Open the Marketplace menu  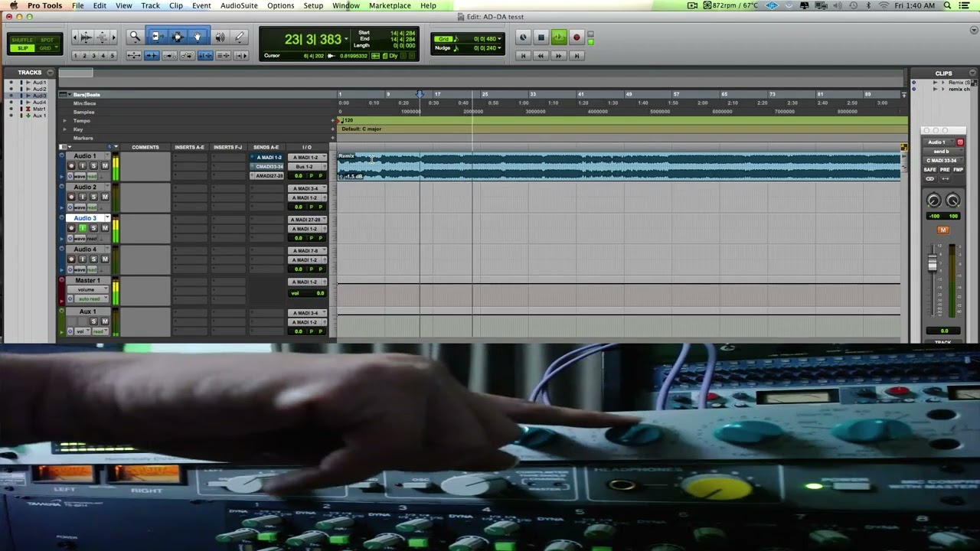click(x=390, y=5)
